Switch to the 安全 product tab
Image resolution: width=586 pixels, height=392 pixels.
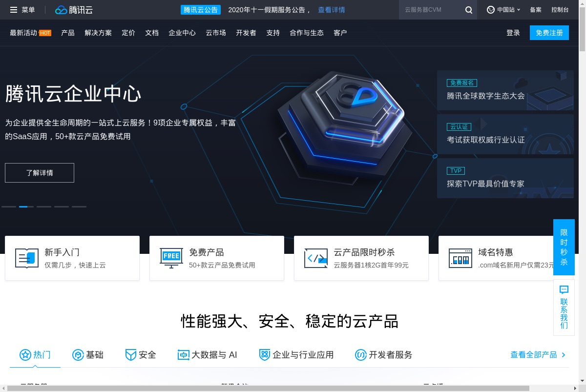point(141,355)
